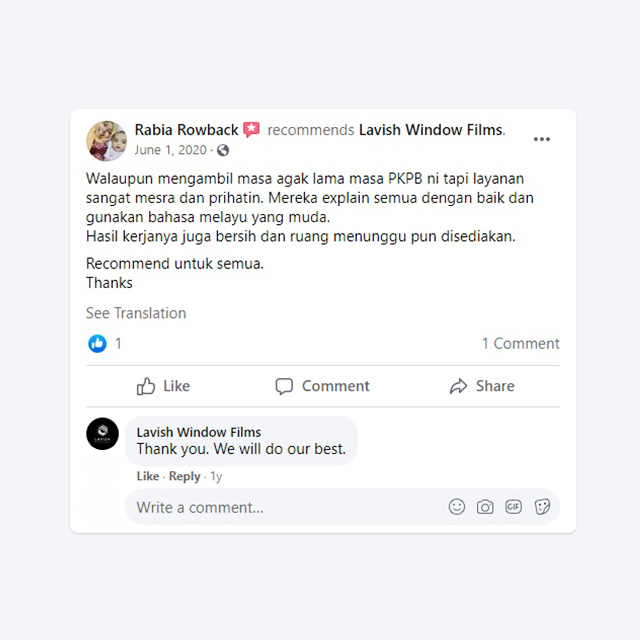Open the 1 Comment count link
Image resolution: width=640 pixels, height=640 pixels.
pos(520,344)
